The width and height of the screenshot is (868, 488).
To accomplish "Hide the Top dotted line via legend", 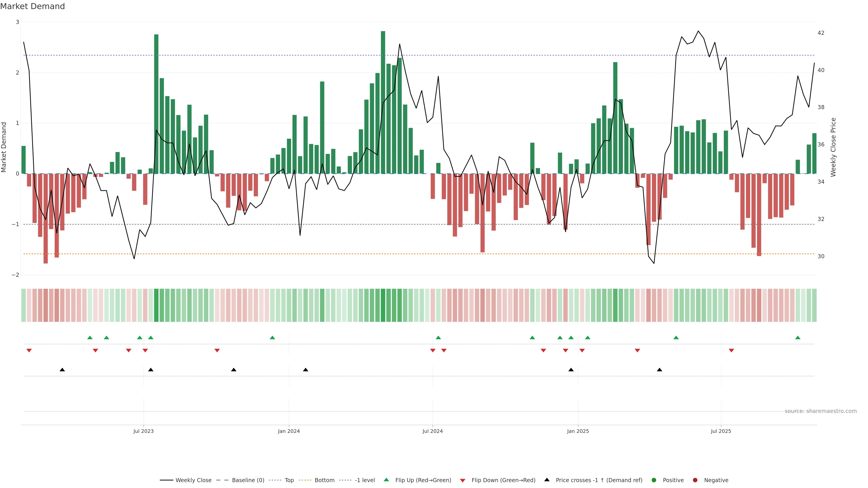I will tap(289, 480).
